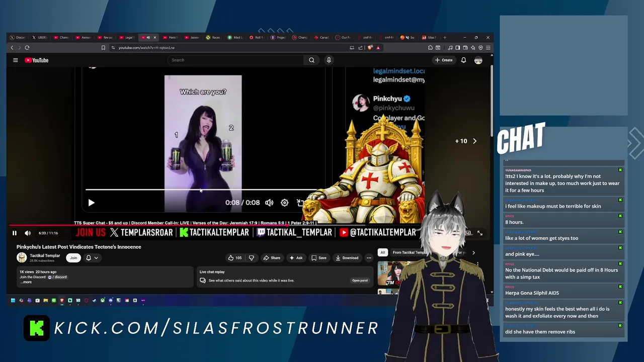Screen dimensions: 644x362
Task: Dislike the video with the thumbs-down
Action: pos(252,258)
